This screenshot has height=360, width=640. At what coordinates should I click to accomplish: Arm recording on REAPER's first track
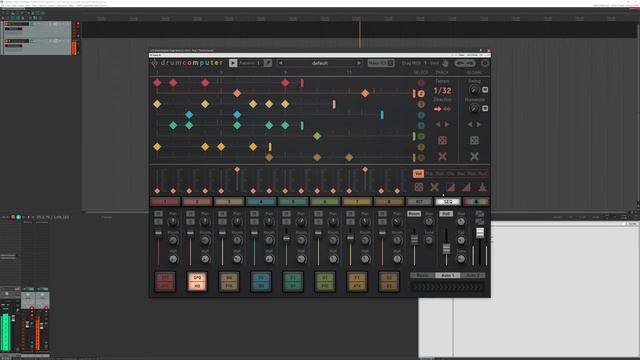pyautogui.click(x=7, y=24)
